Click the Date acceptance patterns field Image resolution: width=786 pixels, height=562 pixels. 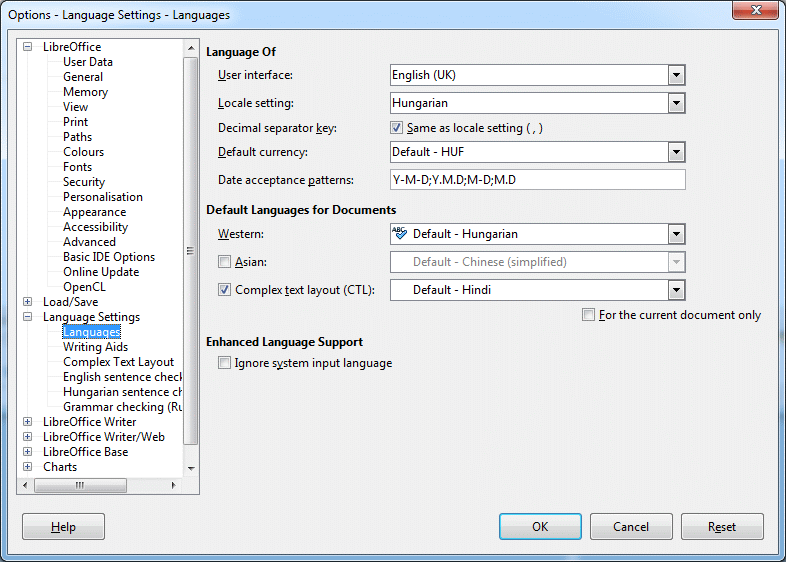pos(537,180)
